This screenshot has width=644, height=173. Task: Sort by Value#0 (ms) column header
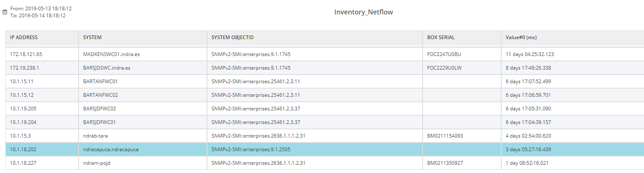521,37
